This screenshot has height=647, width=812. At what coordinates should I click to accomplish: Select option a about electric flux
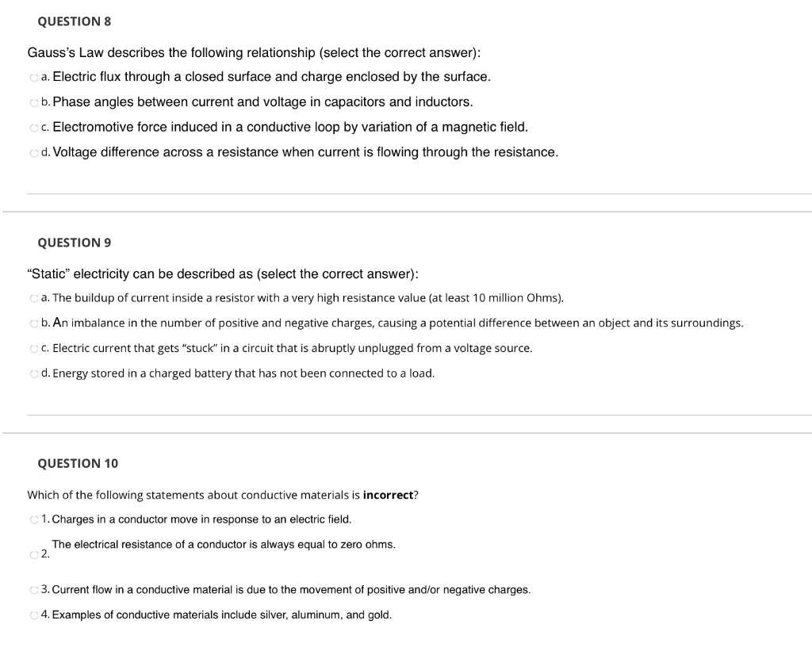pos(34,78)
